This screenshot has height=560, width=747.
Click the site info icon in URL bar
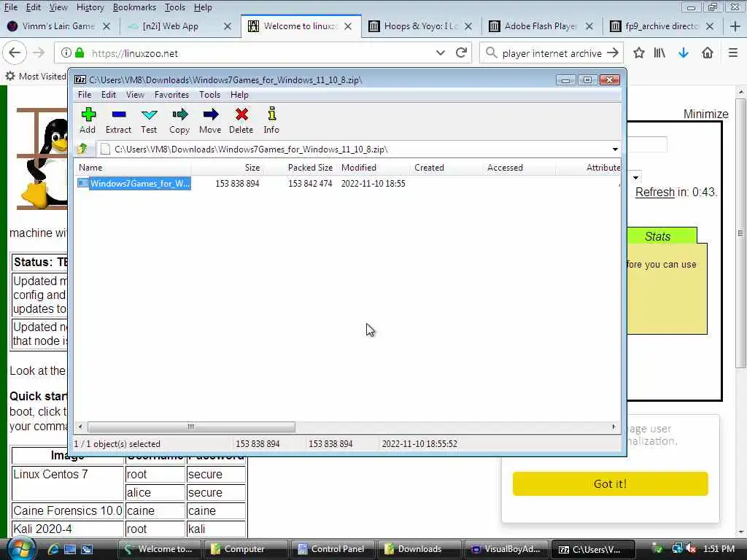coord(66,52)
